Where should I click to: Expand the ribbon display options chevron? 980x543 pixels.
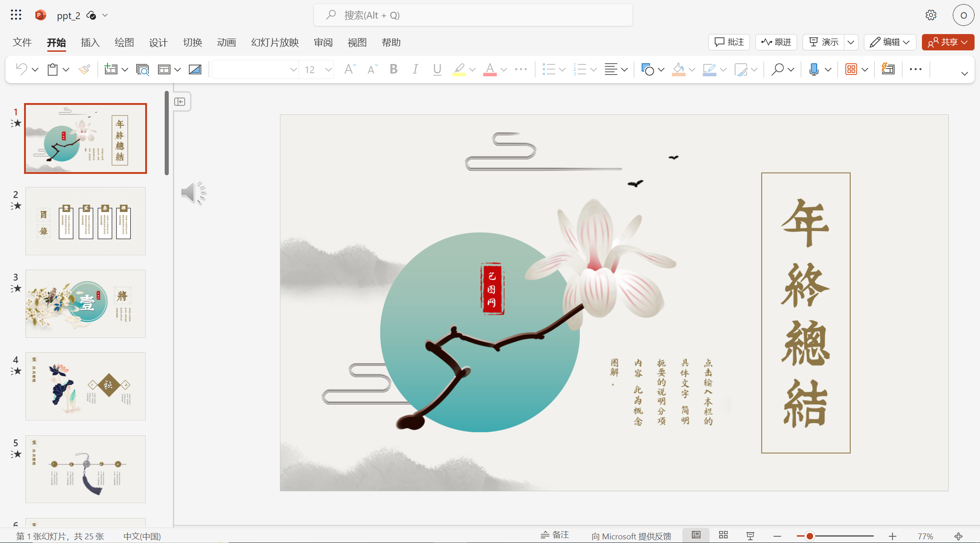coord(965,73)
